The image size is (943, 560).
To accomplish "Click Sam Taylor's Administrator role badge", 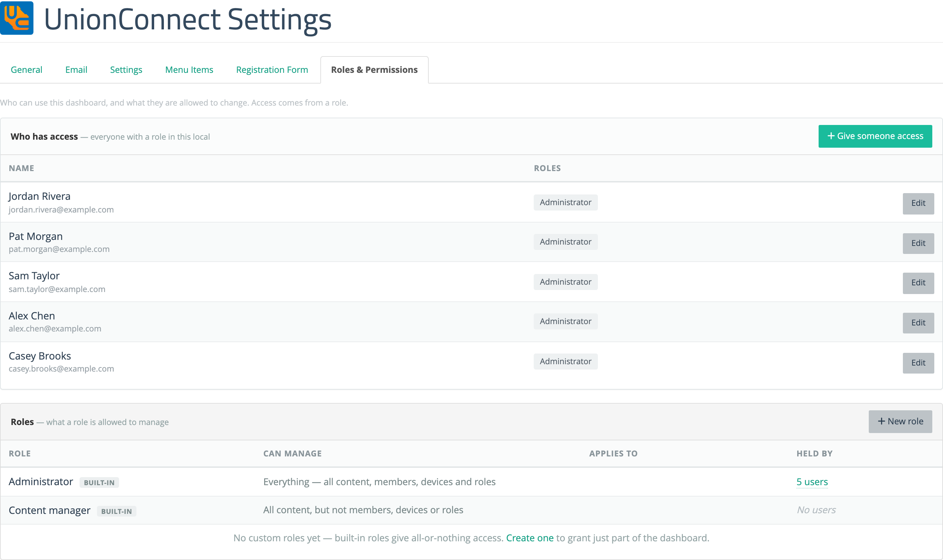I will click(x=565, y=282).
